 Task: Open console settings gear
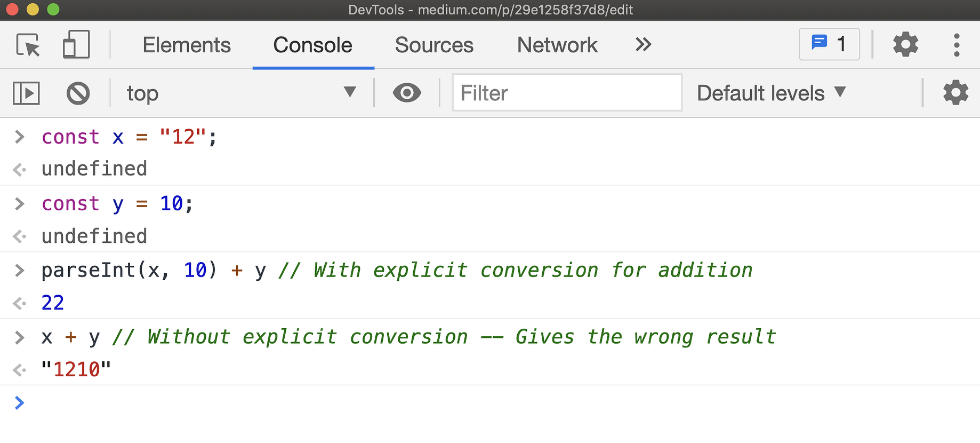click(955, 92)
